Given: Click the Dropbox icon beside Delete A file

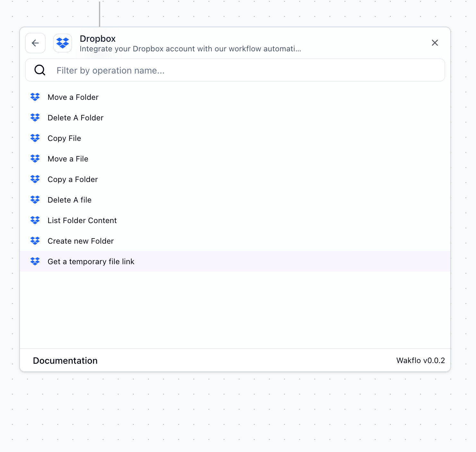Looking at the screenshot, I should [x=35, y=200].
